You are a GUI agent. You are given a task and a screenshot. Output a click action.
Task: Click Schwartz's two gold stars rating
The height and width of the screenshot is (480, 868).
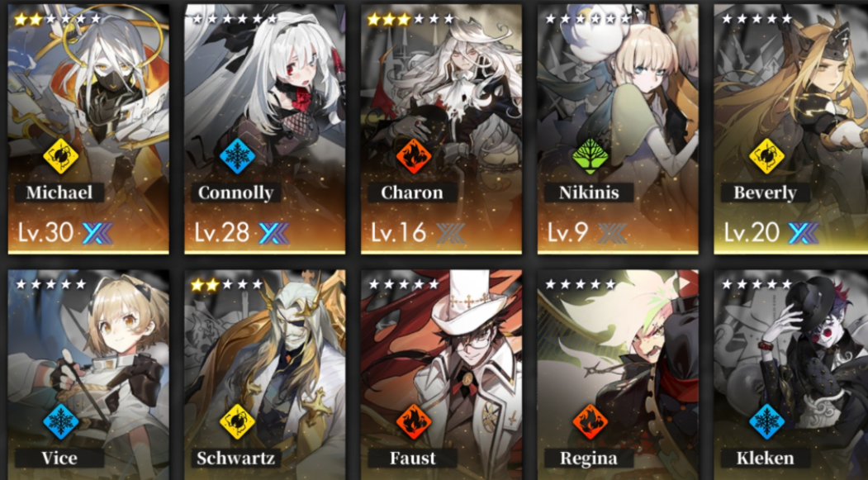point(205,284)
